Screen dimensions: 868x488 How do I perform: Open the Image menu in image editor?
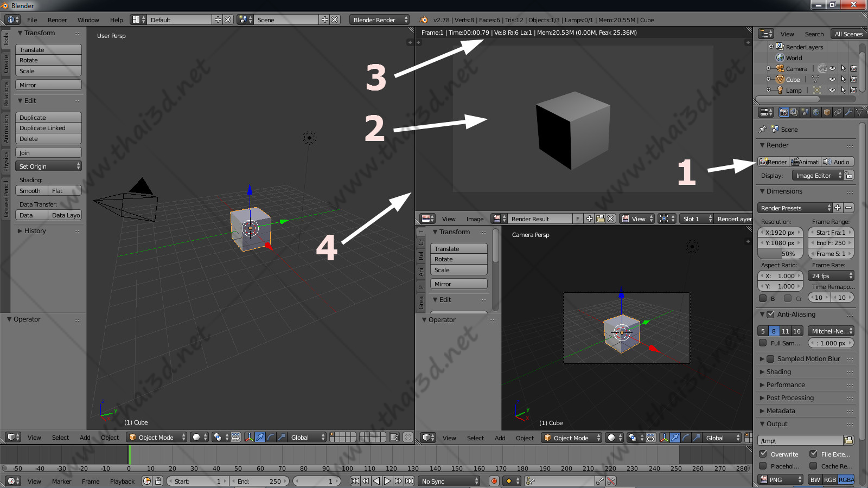475,219
